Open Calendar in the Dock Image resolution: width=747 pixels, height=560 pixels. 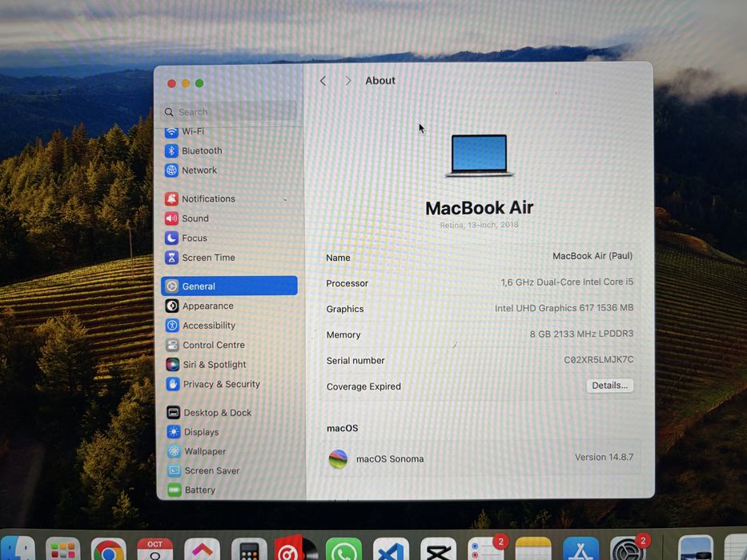click(155, 549)
